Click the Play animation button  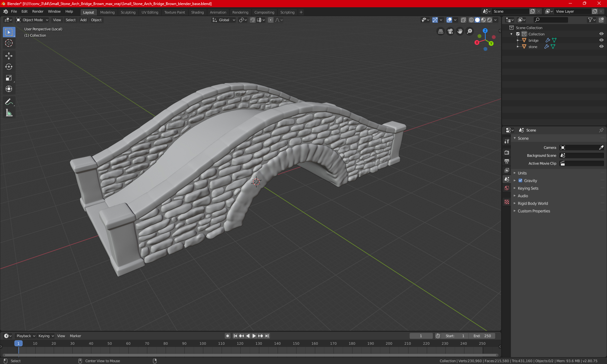[254, 336]
